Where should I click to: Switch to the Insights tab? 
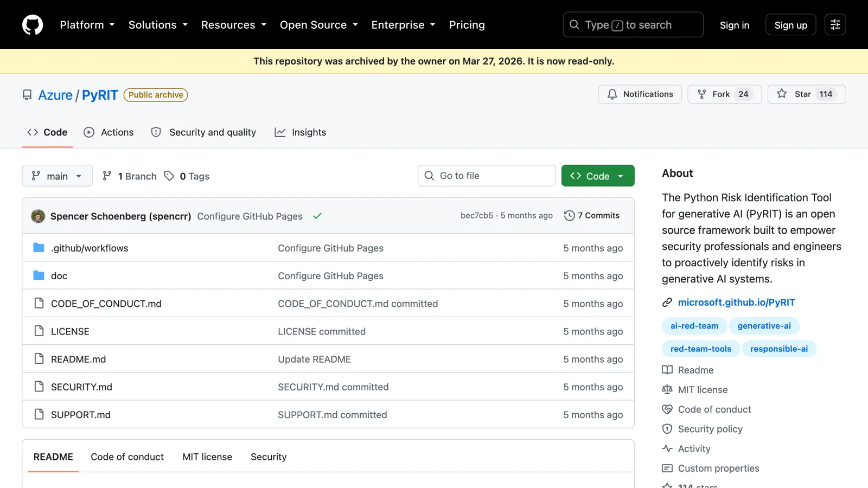[x=300, y=132]
